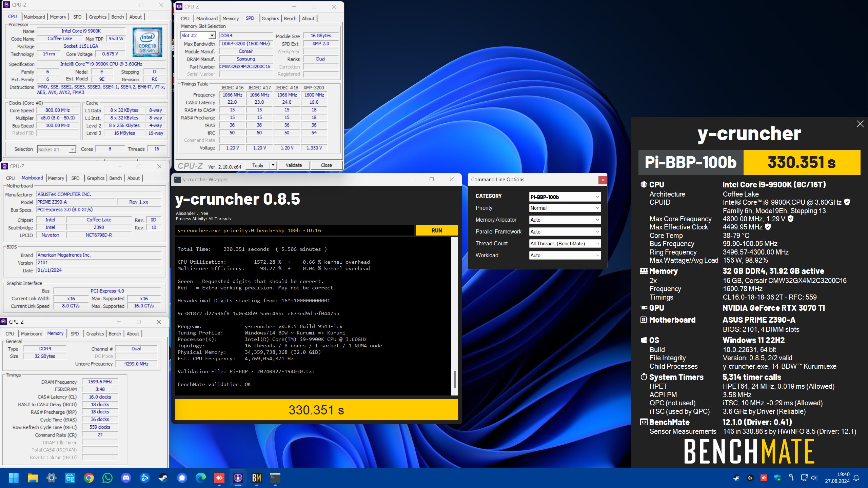Click the Intel Core i9 logo
The height and width of the screenshot is (488, 868).
[147, 42]
